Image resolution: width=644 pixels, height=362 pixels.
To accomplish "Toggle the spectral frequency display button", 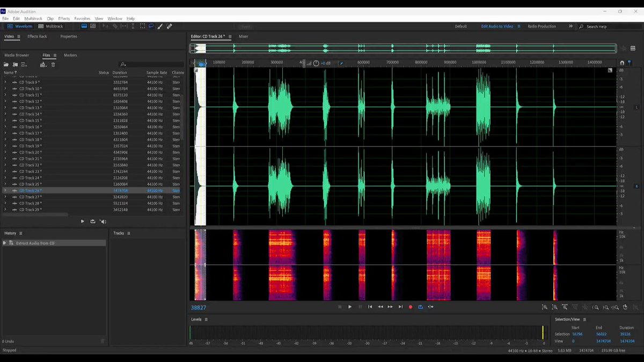I will [x=93, y=26].
